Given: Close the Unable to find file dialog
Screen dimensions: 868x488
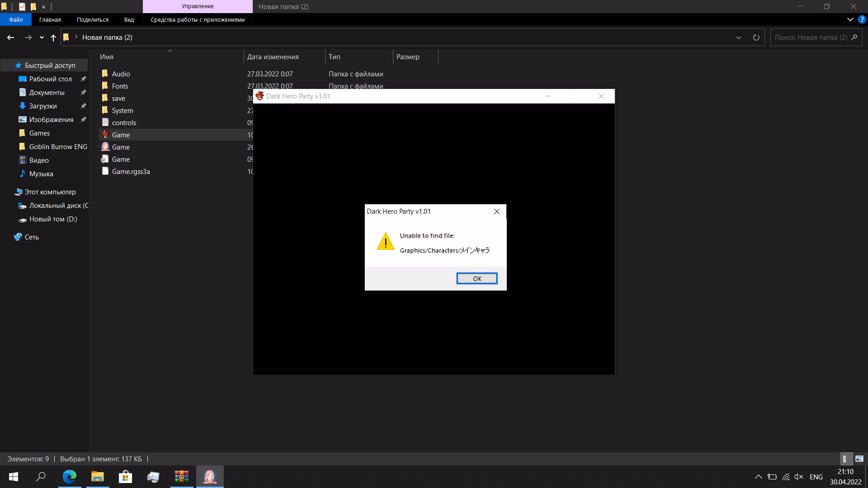Looking at the screenshot, I should point(497,211).
